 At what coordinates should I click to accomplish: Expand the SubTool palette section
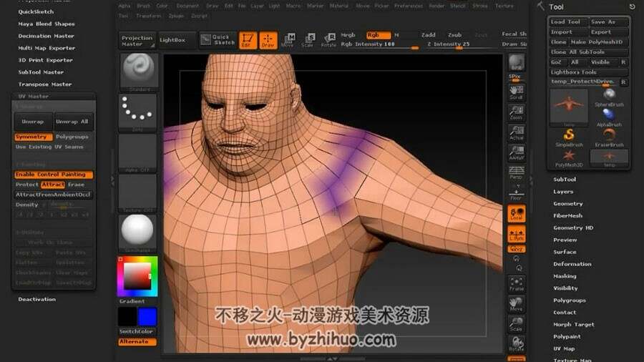coord(565,180)
